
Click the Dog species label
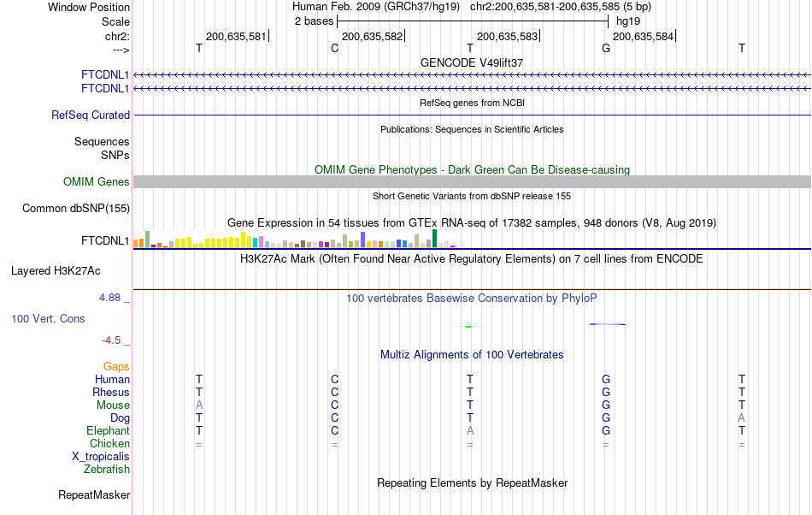[120, 418]
